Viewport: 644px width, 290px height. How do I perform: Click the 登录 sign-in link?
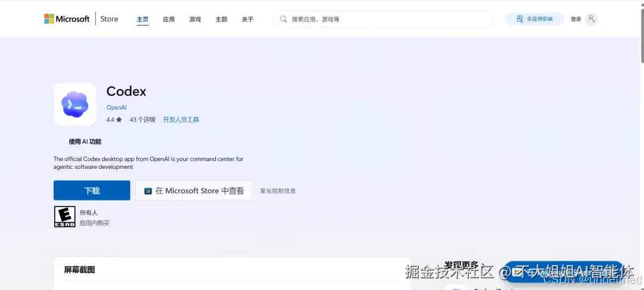click(576, 19)
